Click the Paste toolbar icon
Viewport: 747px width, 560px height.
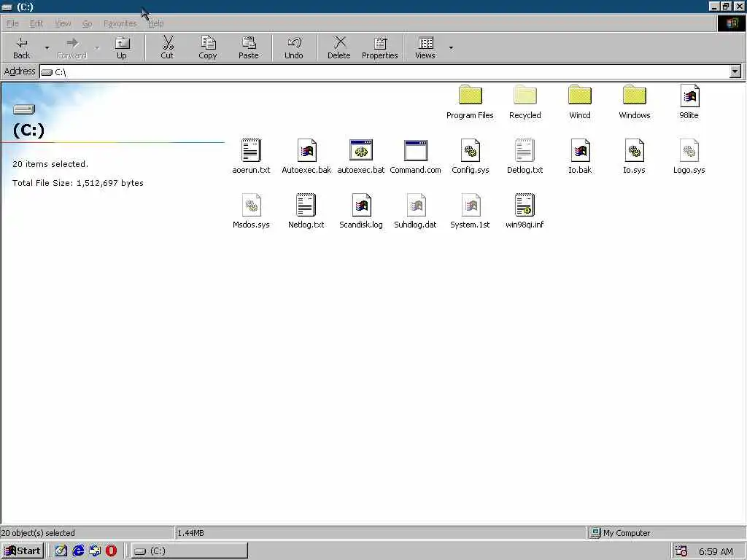(248, 47)
